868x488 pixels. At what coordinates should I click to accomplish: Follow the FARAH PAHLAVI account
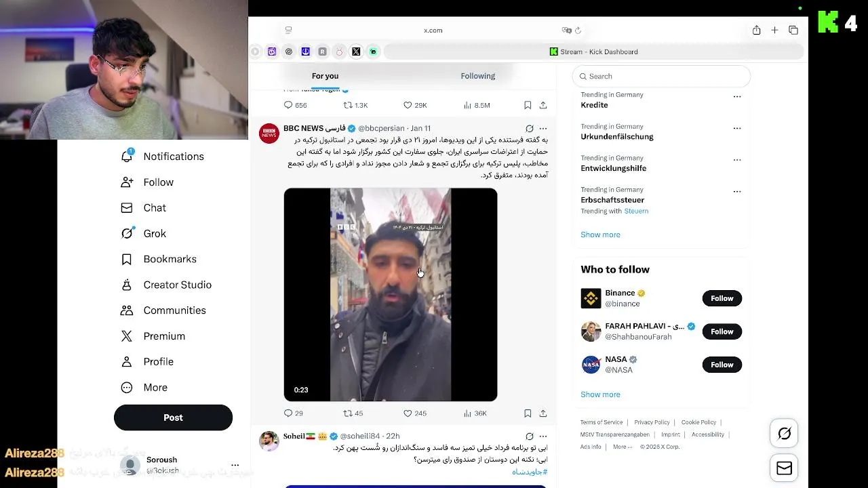coord(722,331)
